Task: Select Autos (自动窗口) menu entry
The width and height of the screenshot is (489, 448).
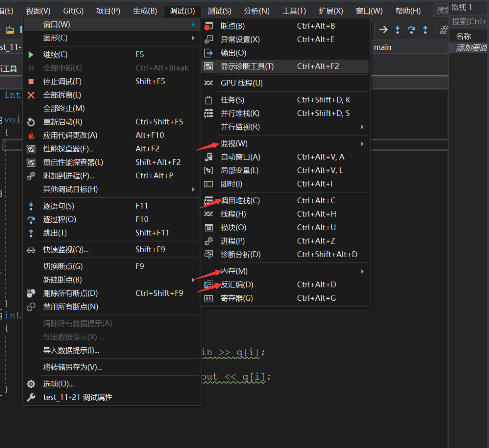Action: pos(285,157)
